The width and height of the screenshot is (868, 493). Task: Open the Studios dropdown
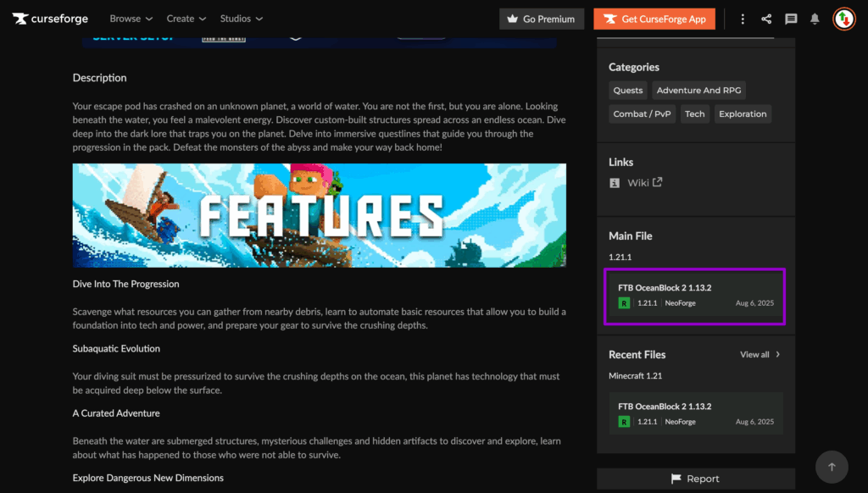pyautogui.click(x=242, y=18)
